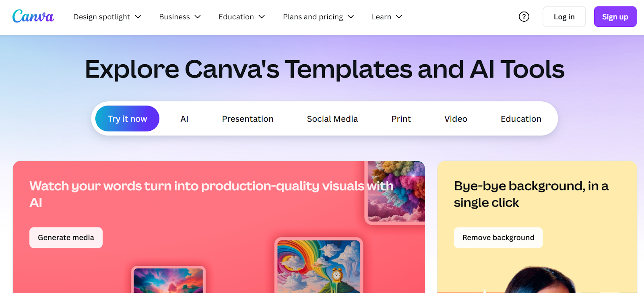Click the Log in button
The height and width of the screenshot is (293, 644).
(x=564, y=16)
